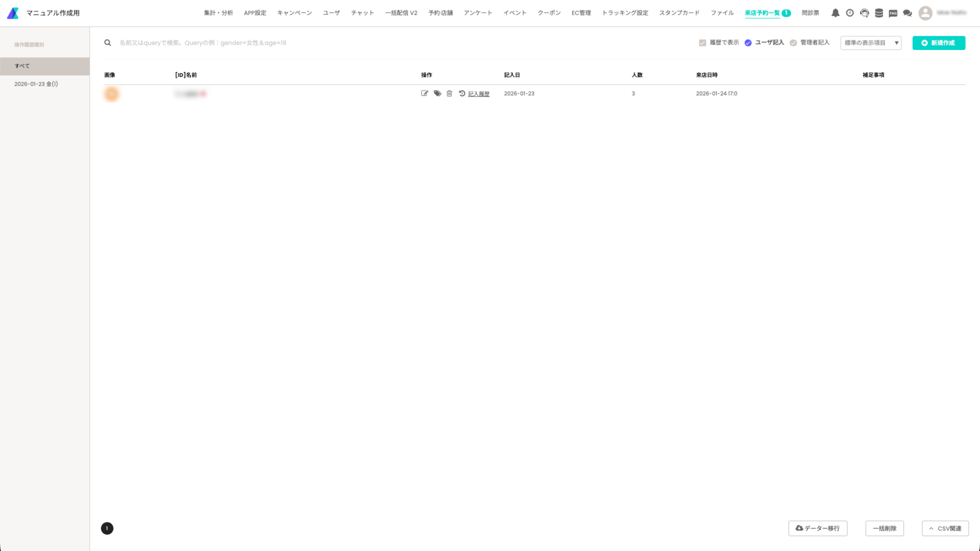Open the chat bubbles icon in the header
Image resolution: width=980 pixels, height=551 pixels.
point(907,13)
